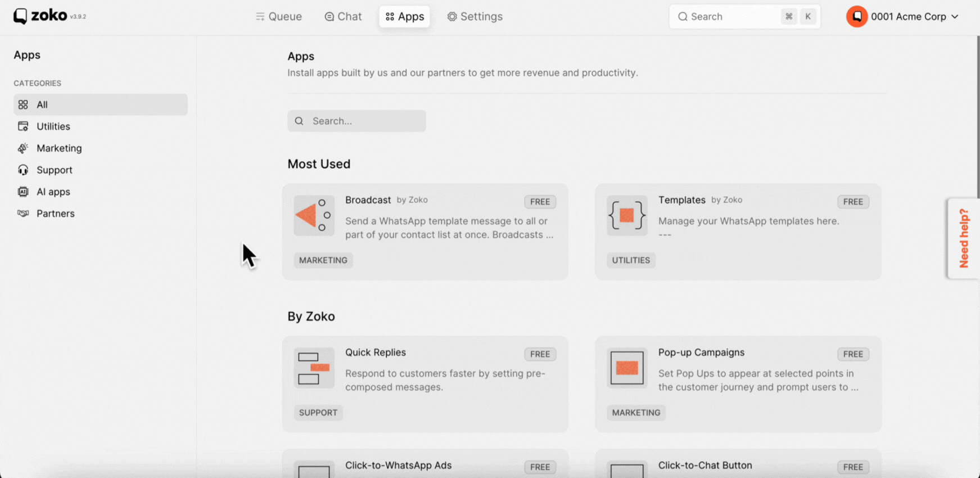Filter apps by Utilities category

101,127
